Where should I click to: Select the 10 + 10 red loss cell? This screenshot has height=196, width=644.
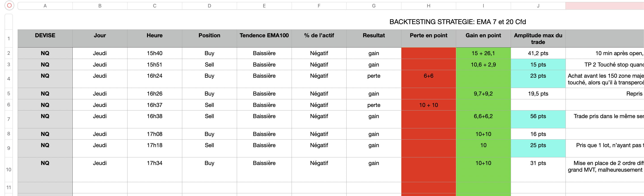428,105
